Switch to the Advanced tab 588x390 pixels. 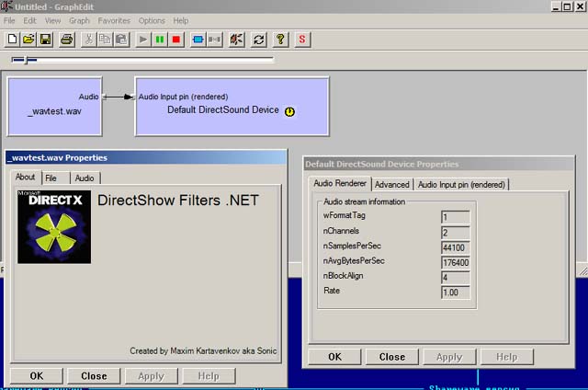pyautogui.click(x=392, y=185)
